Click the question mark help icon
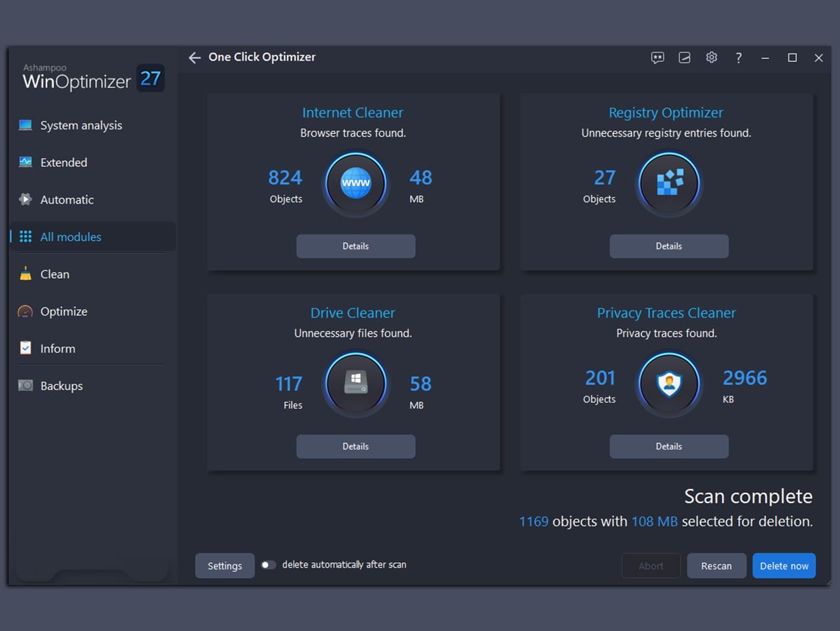 click(739, 58)
